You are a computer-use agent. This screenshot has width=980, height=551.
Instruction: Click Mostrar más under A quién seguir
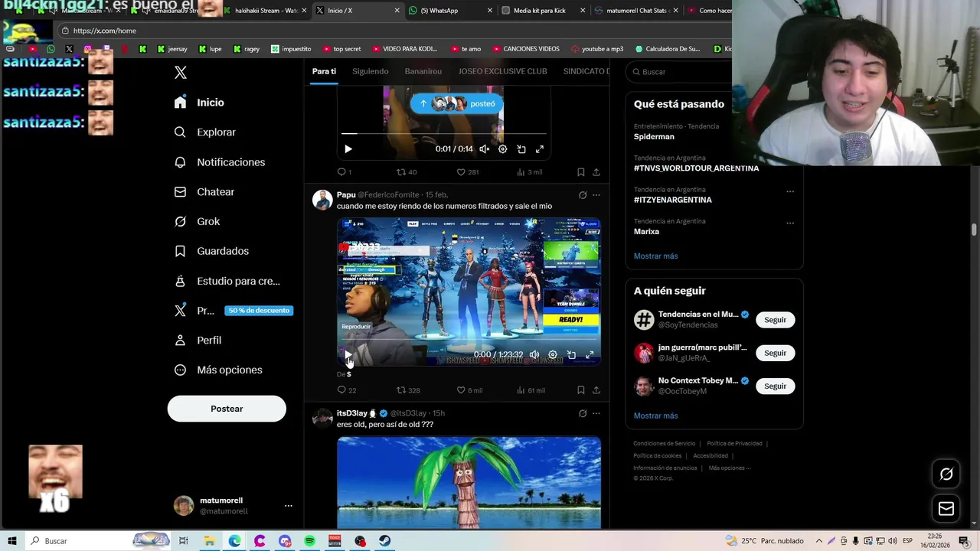(x=655, y=416)
